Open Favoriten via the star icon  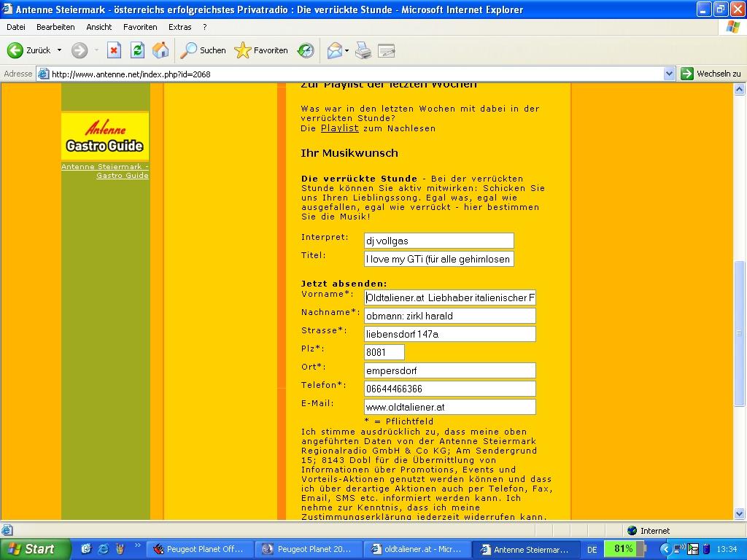261,50
